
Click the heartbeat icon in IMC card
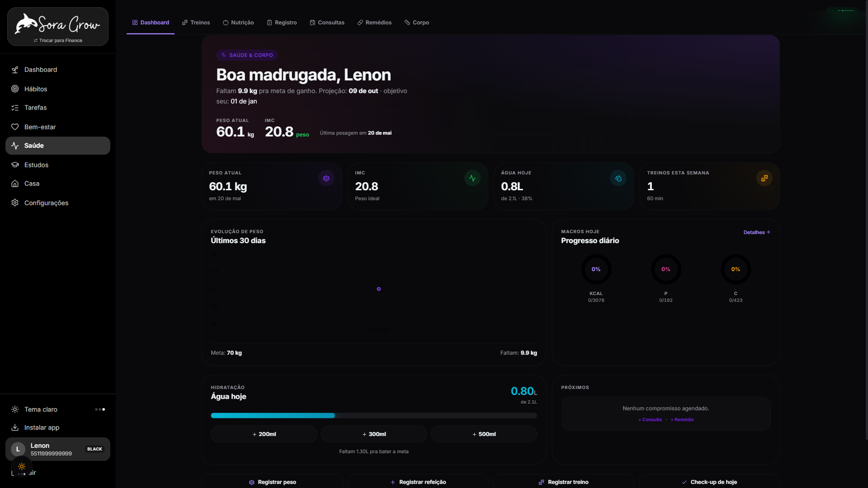click(472, 178)
